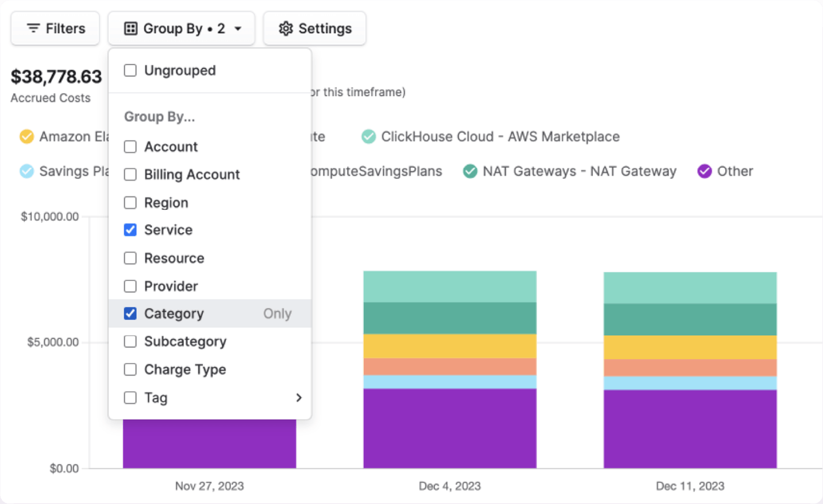Check the Region grouping option

(x=130, y=203)
